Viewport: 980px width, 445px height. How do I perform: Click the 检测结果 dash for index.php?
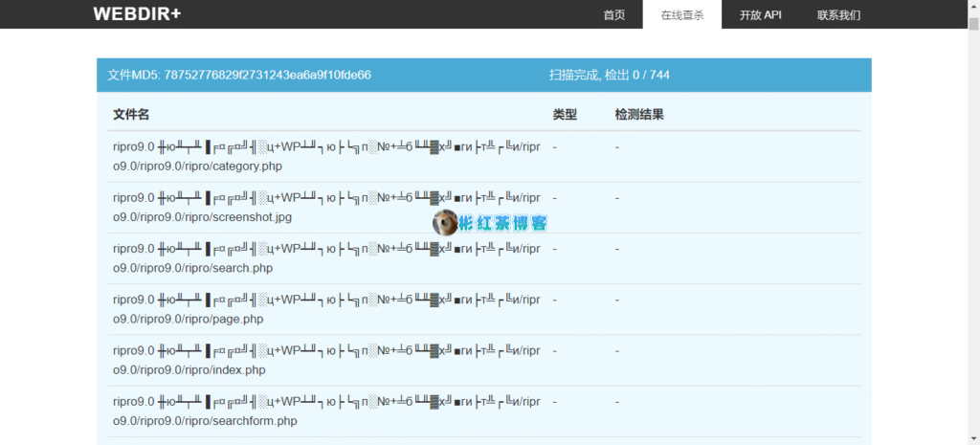click(x=617, y=351)
